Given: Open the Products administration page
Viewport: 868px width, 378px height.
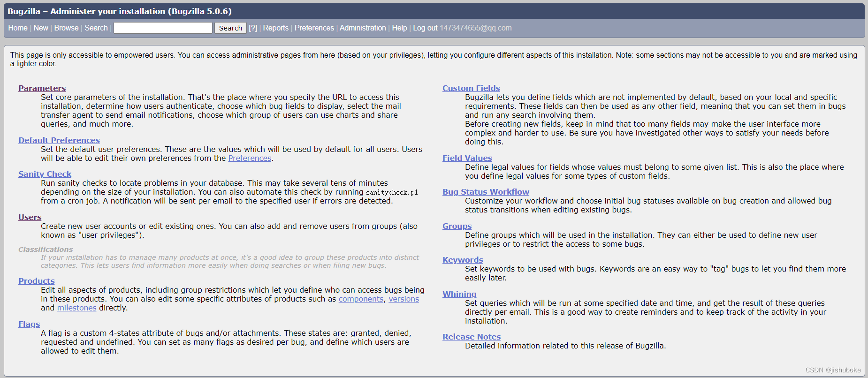Looking at the screenshot, I should pyautogui.click(x=37, y=281).
